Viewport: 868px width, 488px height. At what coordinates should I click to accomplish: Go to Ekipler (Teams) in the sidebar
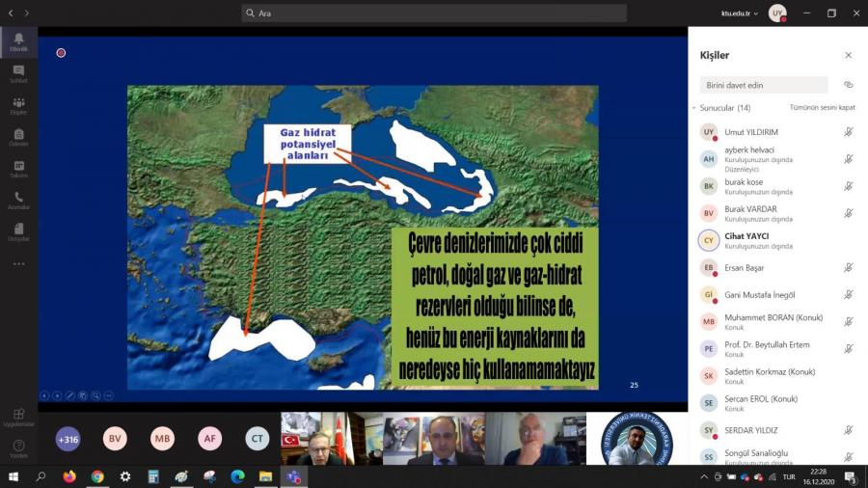tap(18, 105)
